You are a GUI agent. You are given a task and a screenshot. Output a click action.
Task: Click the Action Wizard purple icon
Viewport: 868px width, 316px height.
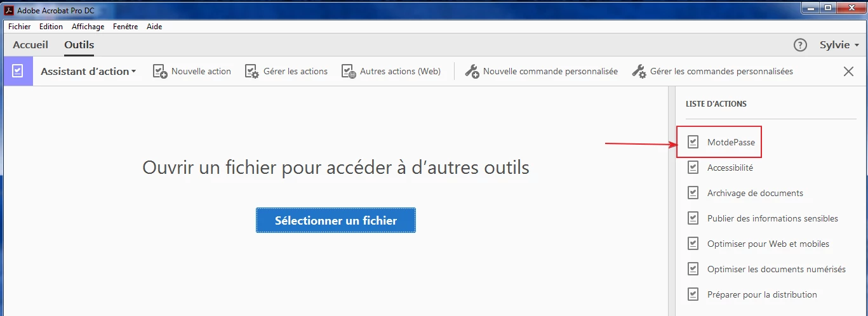pos(18,71)
